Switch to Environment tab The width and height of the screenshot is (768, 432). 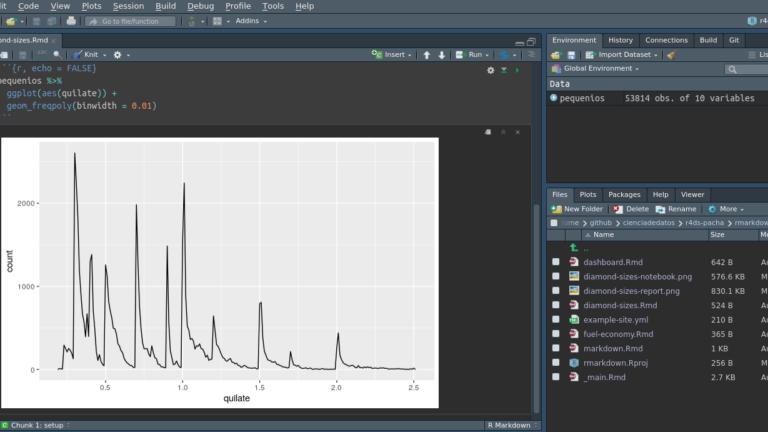(574, 40)
